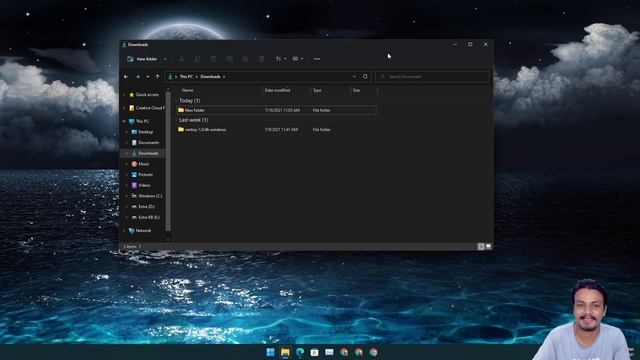640x360 pixels.
Task: Click Downloads breadcrumb in the address bar
Action: click(210, 76)
